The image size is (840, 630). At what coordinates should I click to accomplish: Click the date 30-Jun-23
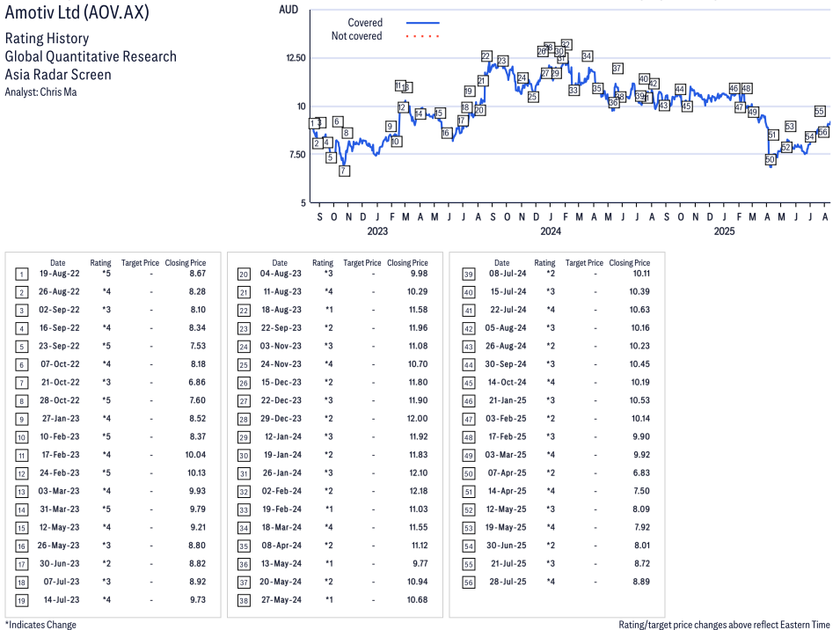pyautogui.click(x=60, y=564)
